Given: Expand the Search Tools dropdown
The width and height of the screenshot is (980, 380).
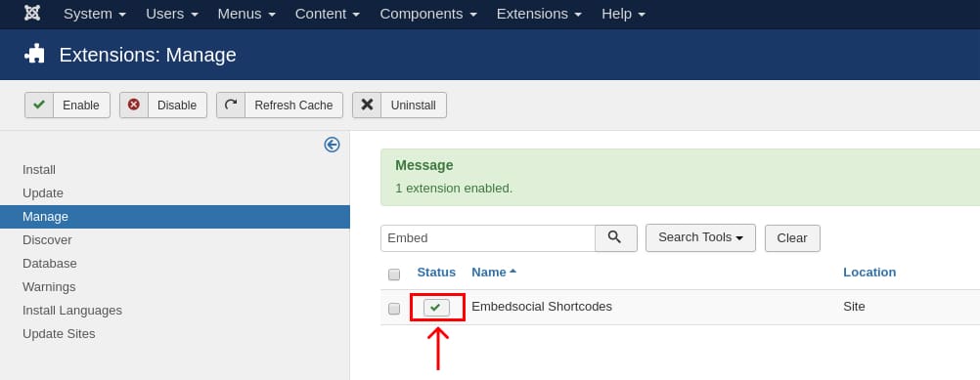Looking at the screenshot, I should coord(700,237).
